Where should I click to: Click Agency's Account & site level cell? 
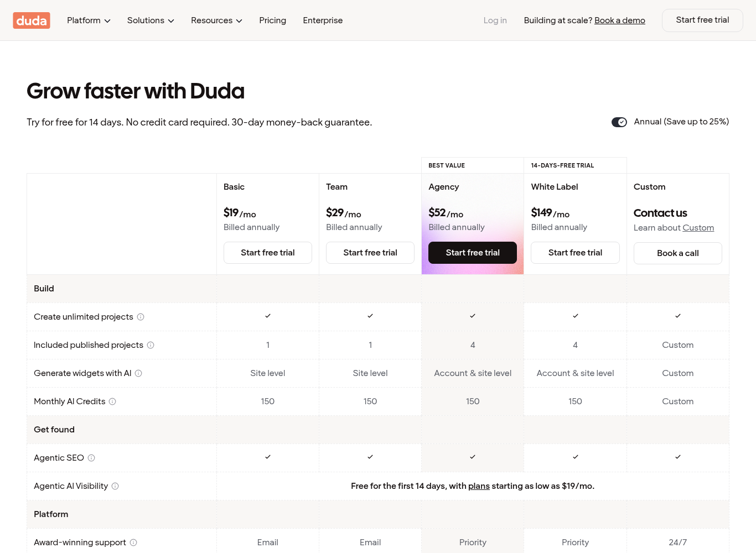pos(473,373)
